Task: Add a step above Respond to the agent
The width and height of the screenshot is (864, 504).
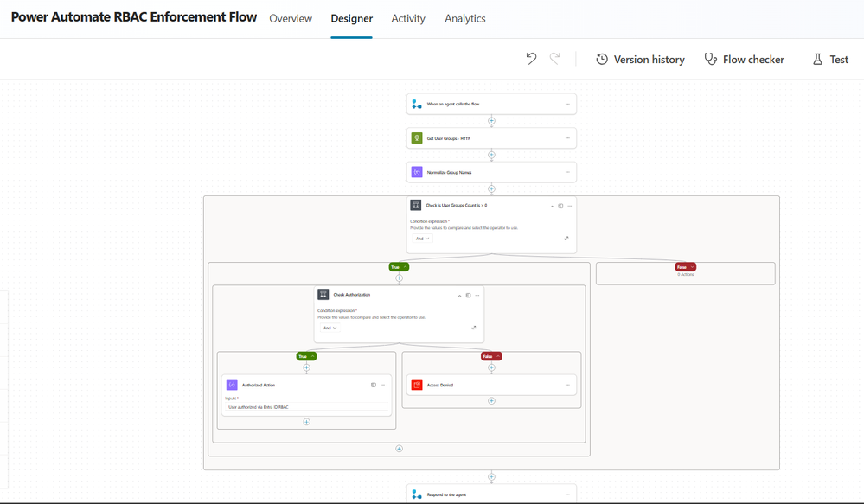Action: point(491,477)
